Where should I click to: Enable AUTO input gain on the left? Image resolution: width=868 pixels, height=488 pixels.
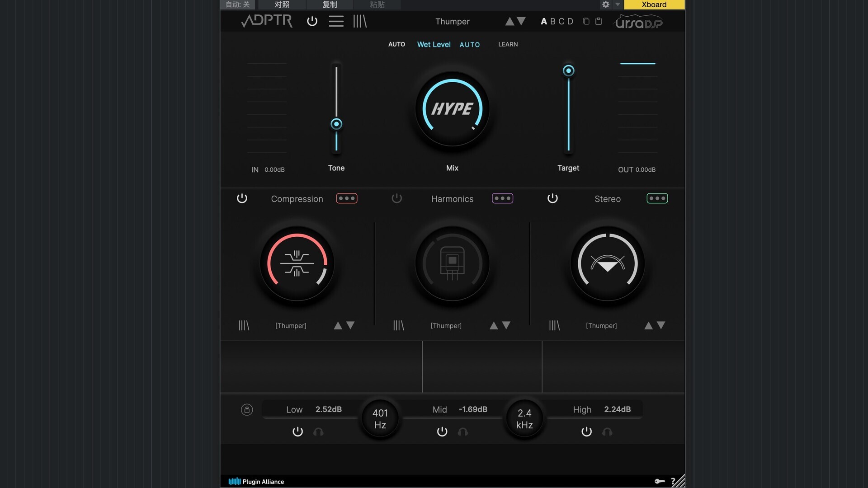396,44
